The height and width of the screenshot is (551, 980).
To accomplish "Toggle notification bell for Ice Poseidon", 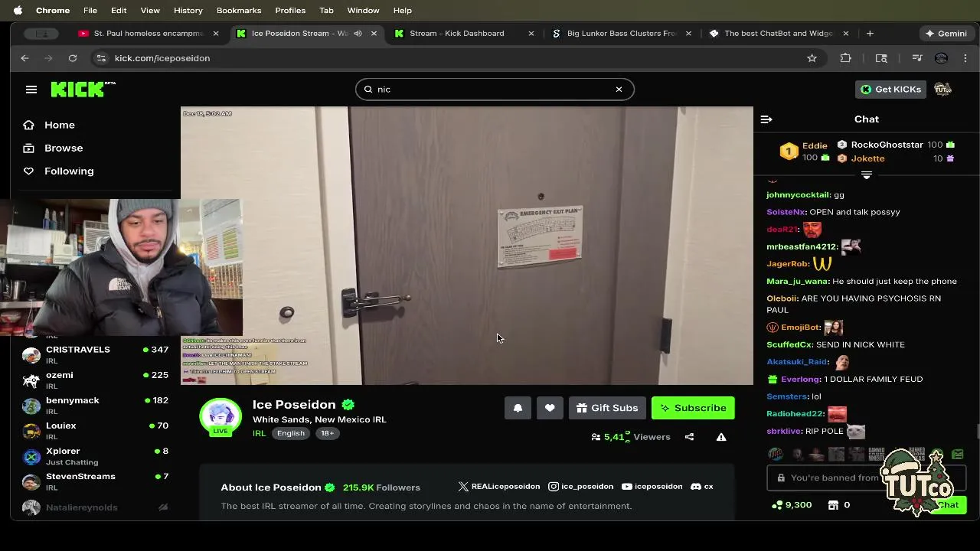I will click(518, 408).
